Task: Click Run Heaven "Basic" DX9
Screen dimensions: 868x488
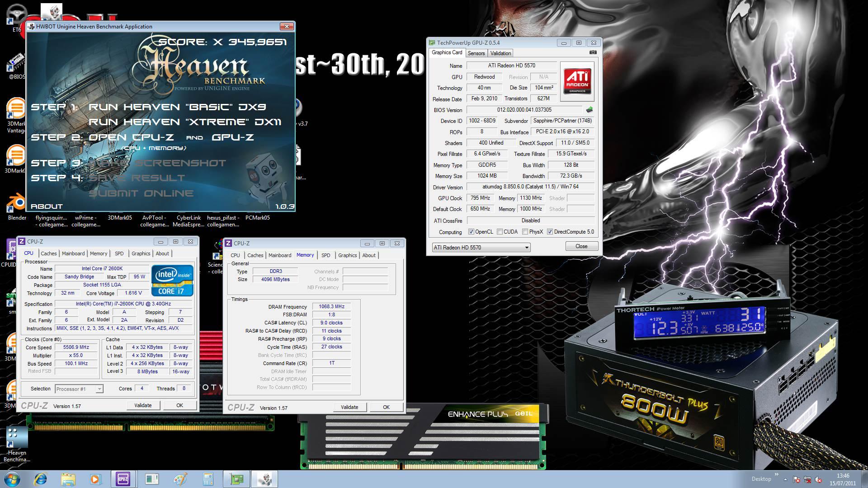Action: point(177,107)
